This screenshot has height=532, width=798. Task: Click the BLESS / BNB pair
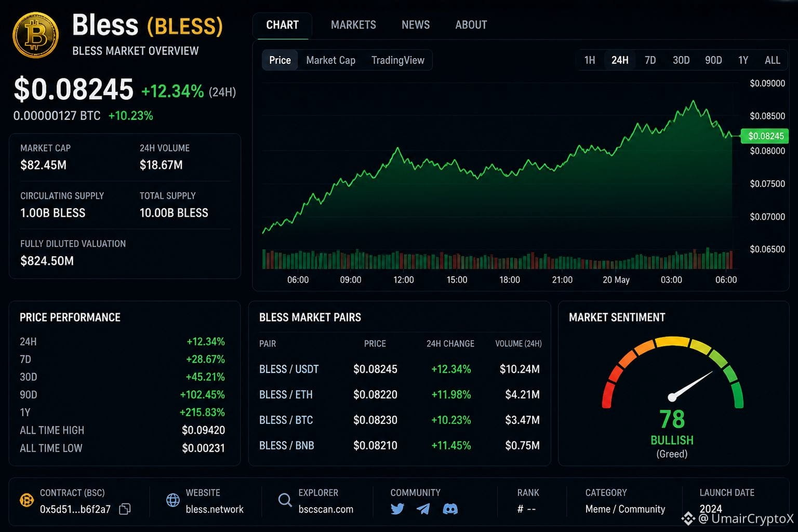click(286, 446)
